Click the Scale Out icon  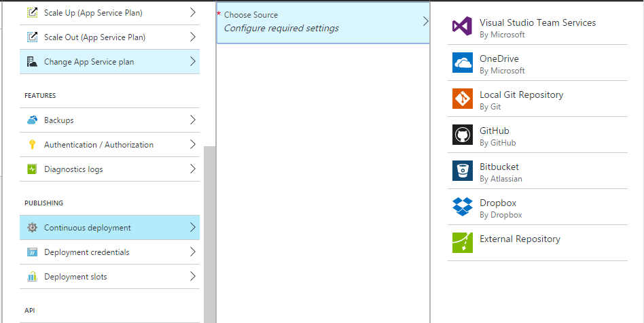pyautogui.click(x=32, y=37)
